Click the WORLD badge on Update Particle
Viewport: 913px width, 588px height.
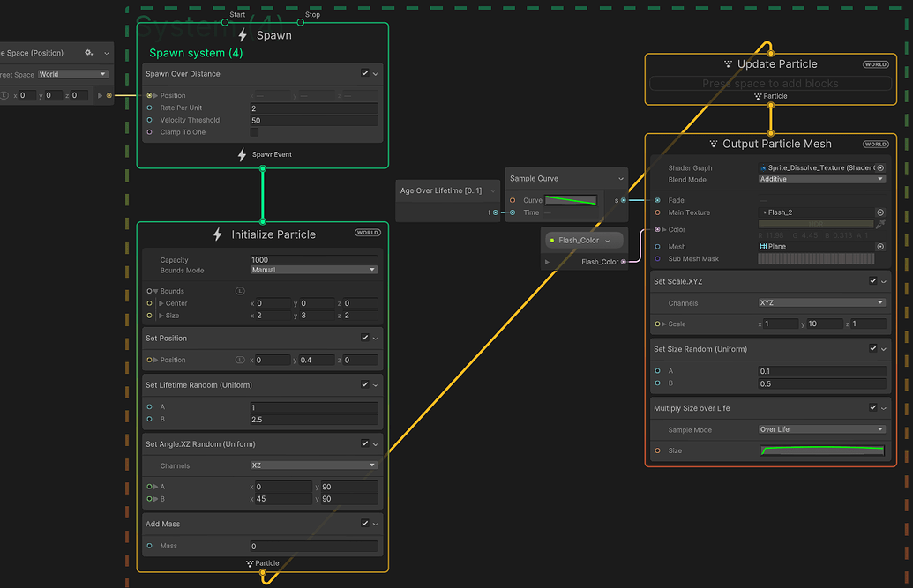pyautogui.click(x=875, y=63)
